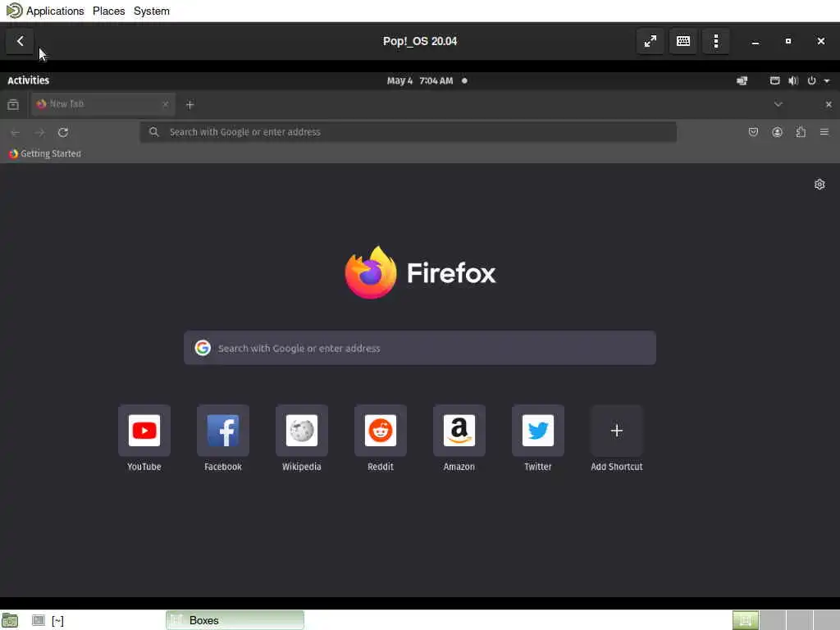Reload the current page
Screen dimensions: 840x630
point(63,132)
